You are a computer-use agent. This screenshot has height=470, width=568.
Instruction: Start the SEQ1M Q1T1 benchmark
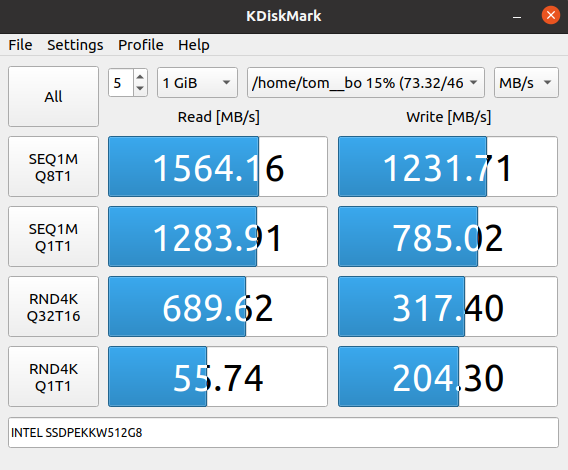coord(54,237)
